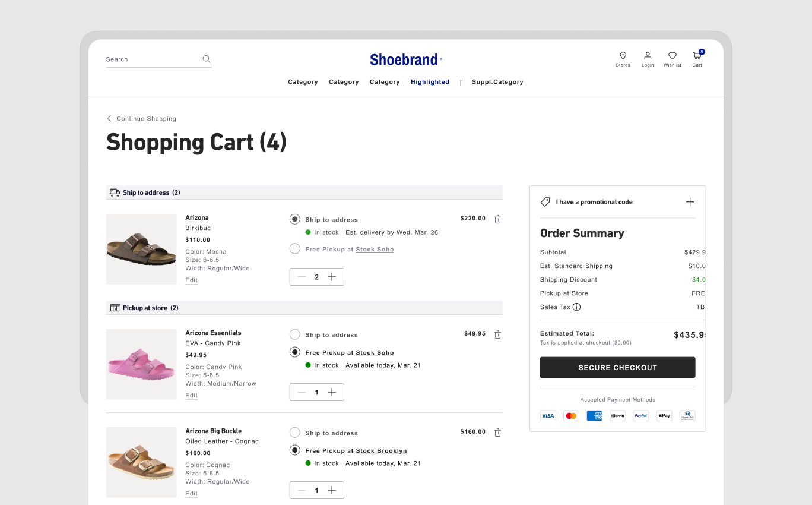Click the Arizona Essentials product title
Image resolution: width=812 pixels, height=505 pixels.
pyautogui.click(x=214, y=333)
